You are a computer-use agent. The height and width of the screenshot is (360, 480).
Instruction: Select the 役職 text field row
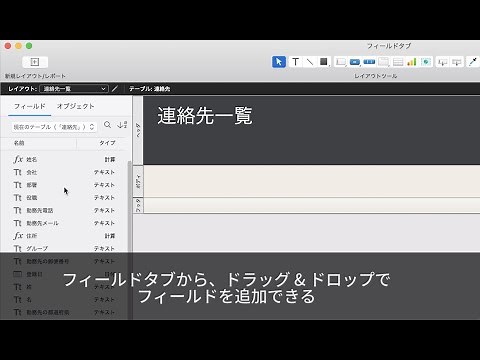coord(64,198)
